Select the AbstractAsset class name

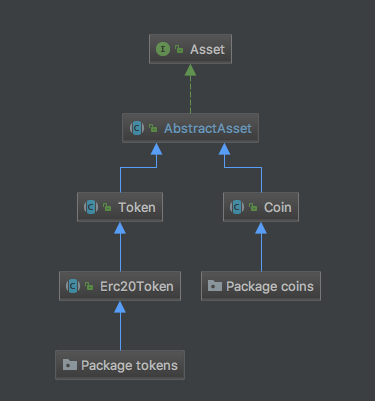point(208,128)
